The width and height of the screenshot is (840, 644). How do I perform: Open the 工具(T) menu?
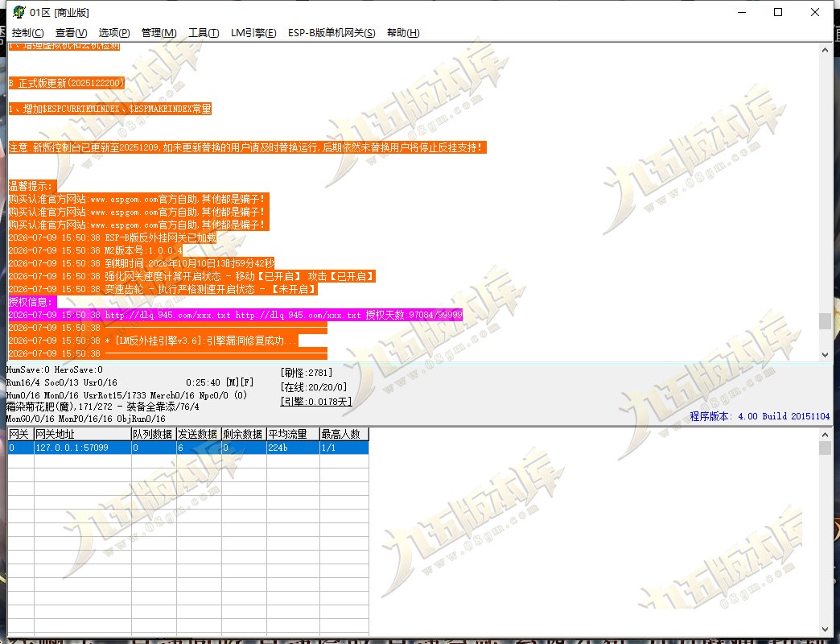[x=204, y=33]
